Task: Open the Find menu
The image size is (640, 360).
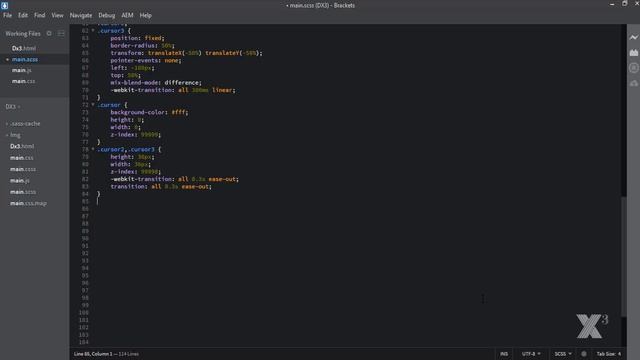Action: (40, 15)
